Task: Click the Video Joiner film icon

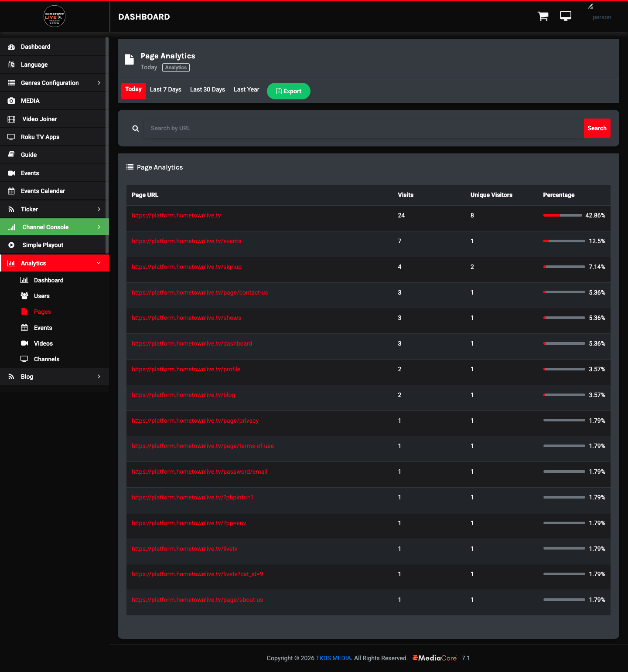Action: pyautogui.click(x=11, y=119)
